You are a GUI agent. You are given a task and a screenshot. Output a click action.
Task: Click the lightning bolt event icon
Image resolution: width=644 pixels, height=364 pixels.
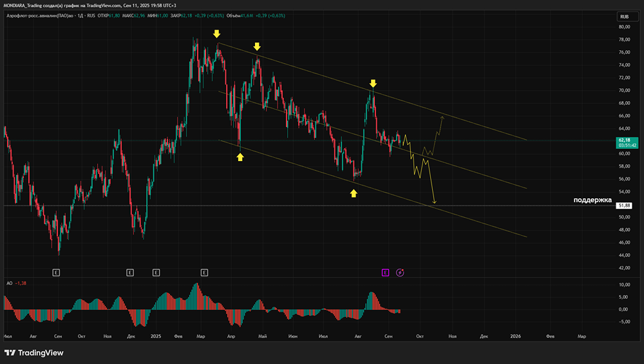[x=400, y=273]
